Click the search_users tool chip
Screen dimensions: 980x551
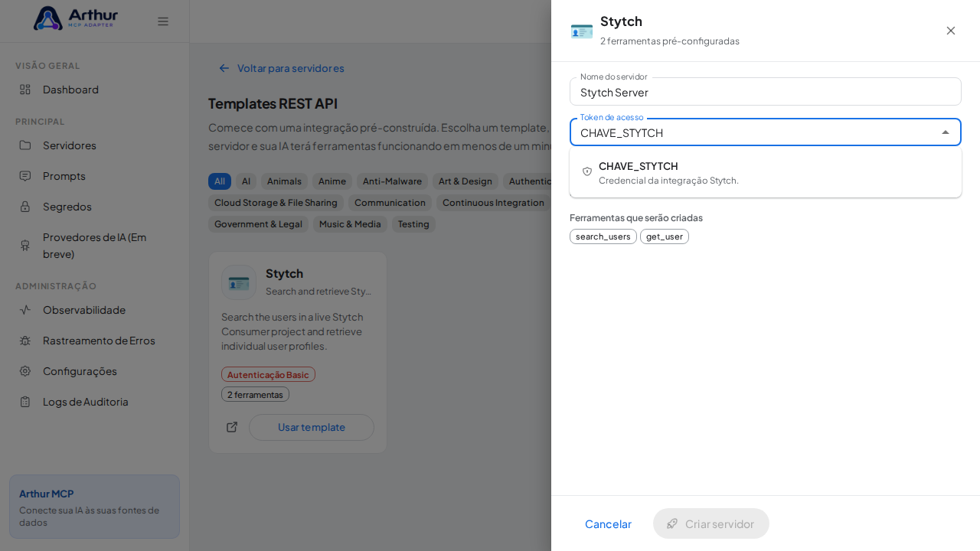[x=603, y=236]
